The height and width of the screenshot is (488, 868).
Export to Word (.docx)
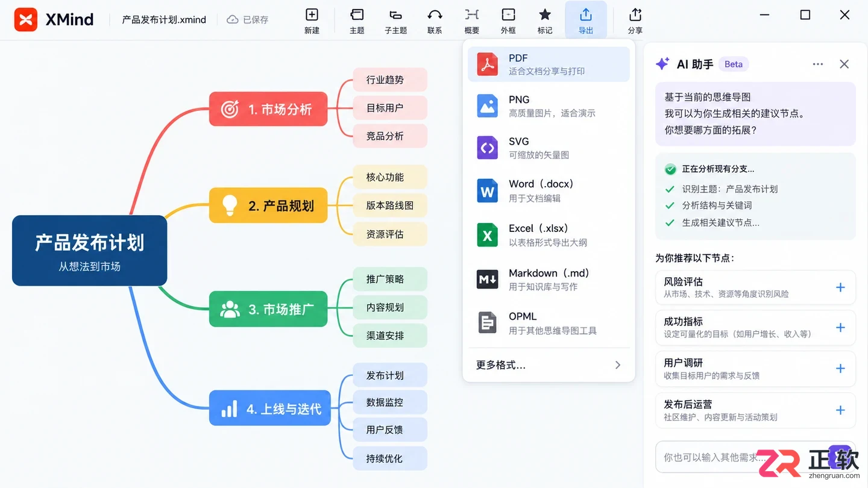(x=549, y=190)
